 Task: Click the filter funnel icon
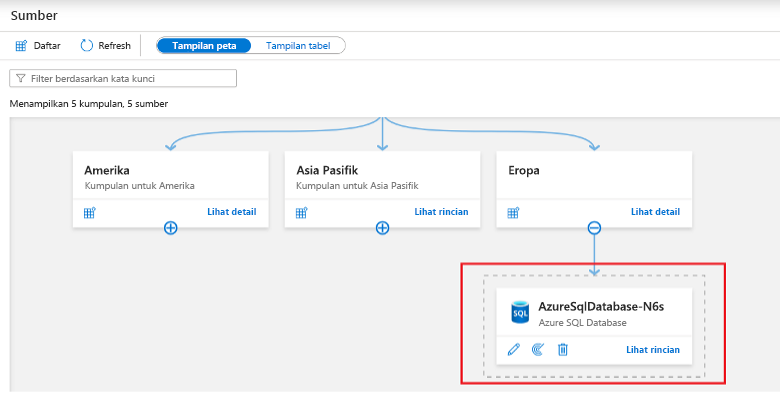point(20,79)
